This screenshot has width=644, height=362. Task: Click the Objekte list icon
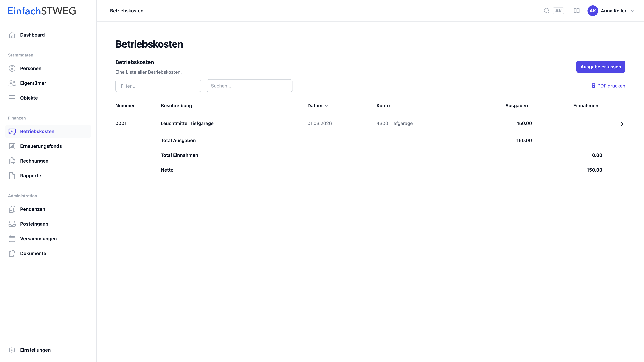pyautogui.click(x=12, y=98)
